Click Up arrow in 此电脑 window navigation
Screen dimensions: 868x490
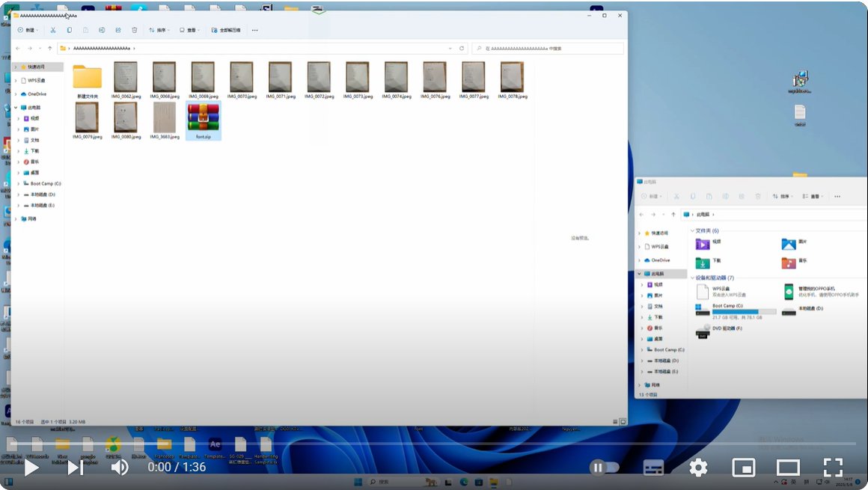point(673,214)
